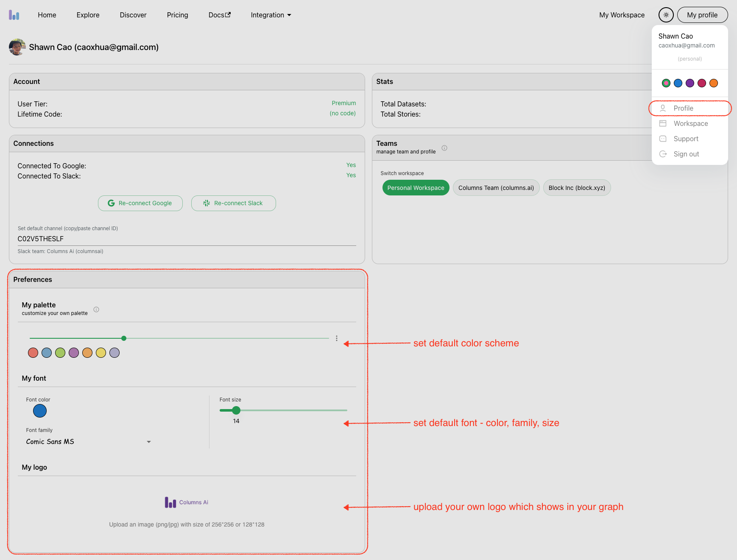Click the '(no code)' lifetime code value

[x=343, y=113]
